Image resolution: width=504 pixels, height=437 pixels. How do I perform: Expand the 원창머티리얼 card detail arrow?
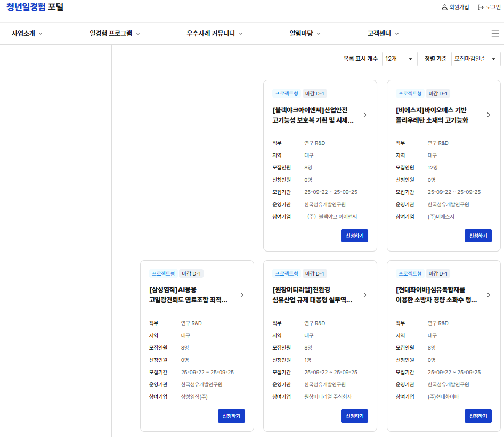pyautogui.click(x=365, y=295)
